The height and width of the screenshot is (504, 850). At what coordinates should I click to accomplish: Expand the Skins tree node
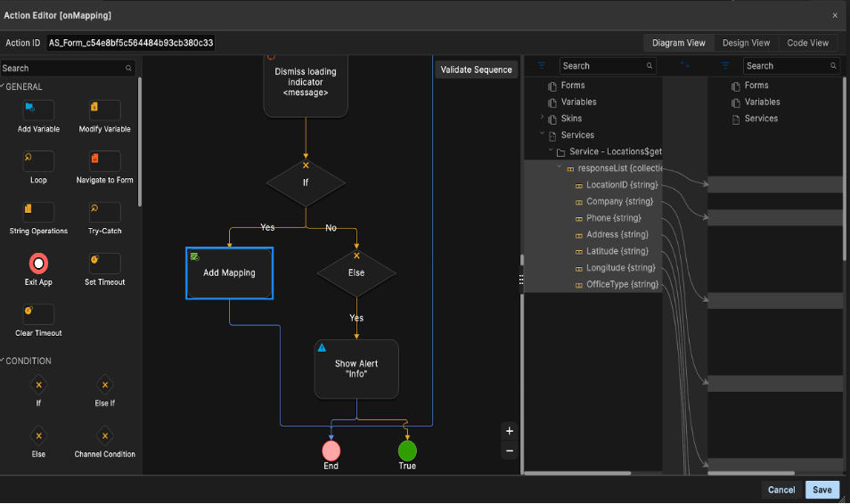coord(542,118)
